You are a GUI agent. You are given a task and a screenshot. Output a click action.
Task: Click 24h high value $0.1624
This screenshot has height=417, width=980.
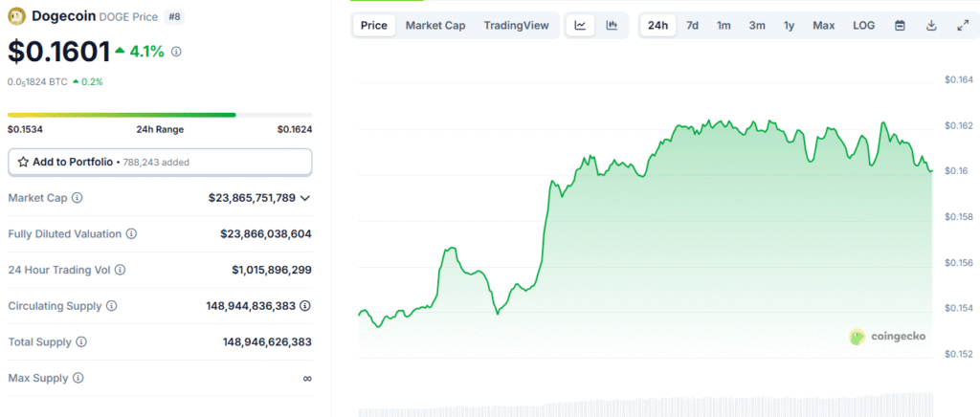click(x=295, y=130)
